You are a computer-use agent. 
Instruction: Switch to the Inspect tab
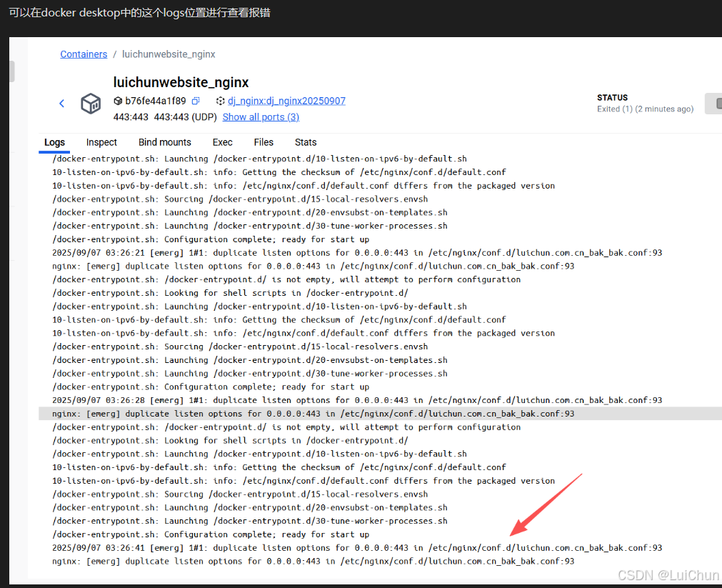pyautogui.click(x=101, y=142)
